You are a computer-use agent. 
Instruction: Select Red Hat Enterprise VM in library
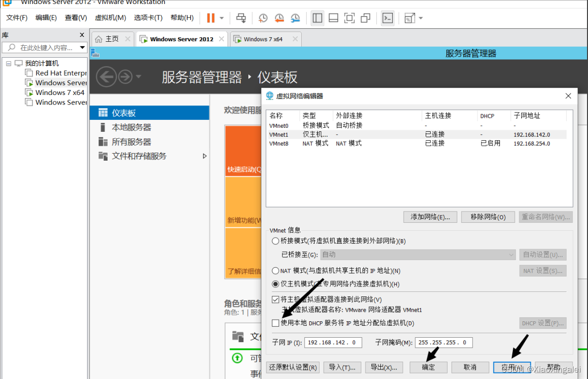(56, 73)
